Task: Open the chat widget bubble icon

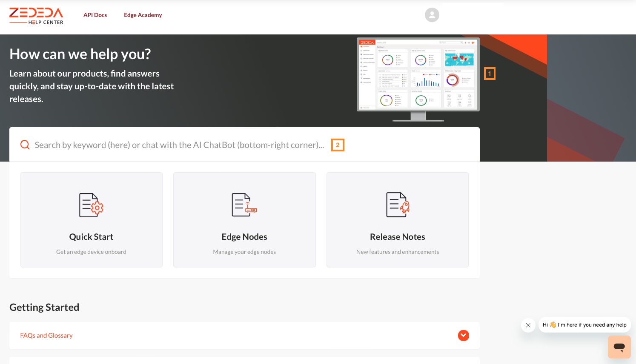Action: (619, 347)
